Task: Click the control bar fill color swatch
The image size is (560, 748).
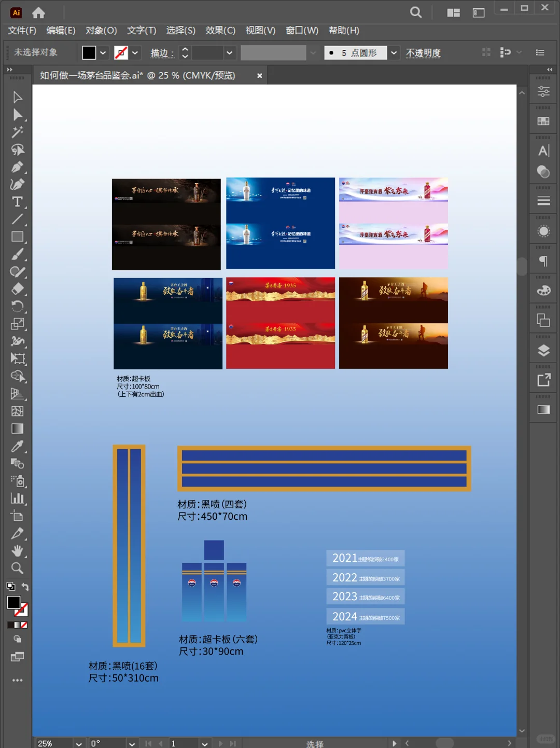Action: click(89, 52)
